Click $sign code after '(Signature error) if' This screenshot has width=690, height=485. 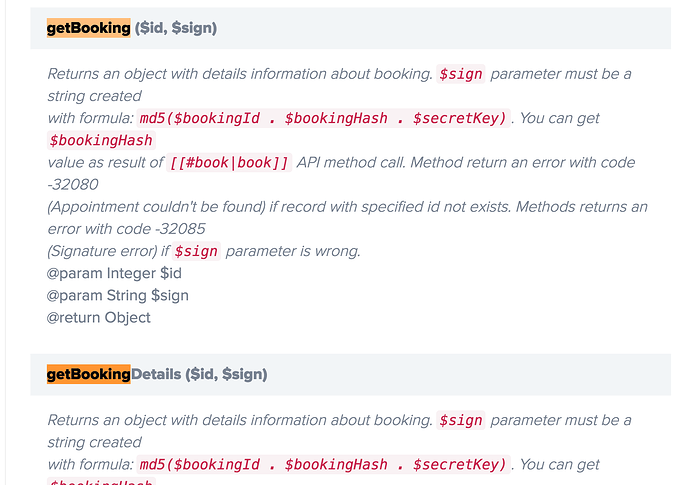(197, 251)
